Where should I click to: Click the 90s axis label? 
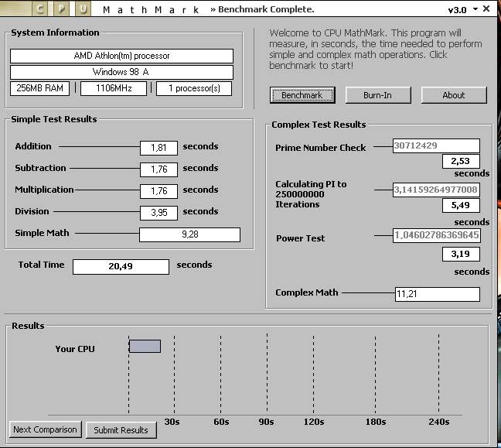pyautogui.click(x=266, y=422)
